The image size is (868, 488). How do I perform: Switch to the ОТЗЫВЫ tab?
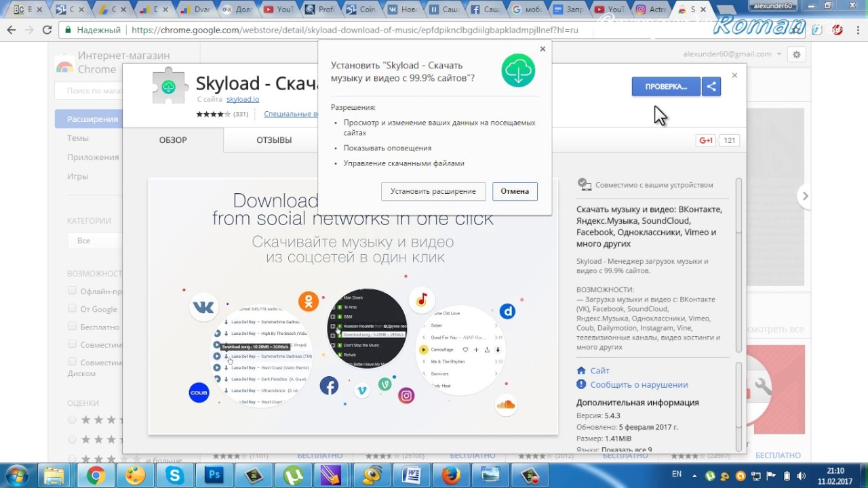(274, 140)
